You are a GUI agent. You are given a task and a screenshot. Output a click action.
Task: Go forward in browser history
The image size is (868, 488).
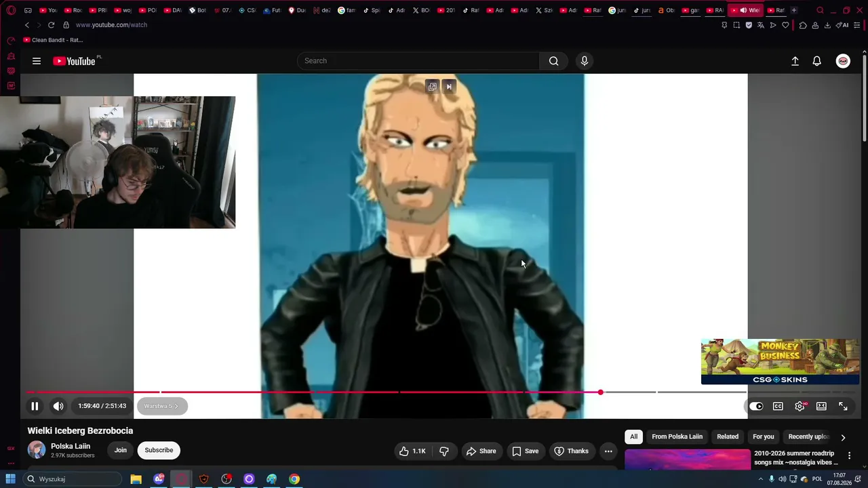39,25
